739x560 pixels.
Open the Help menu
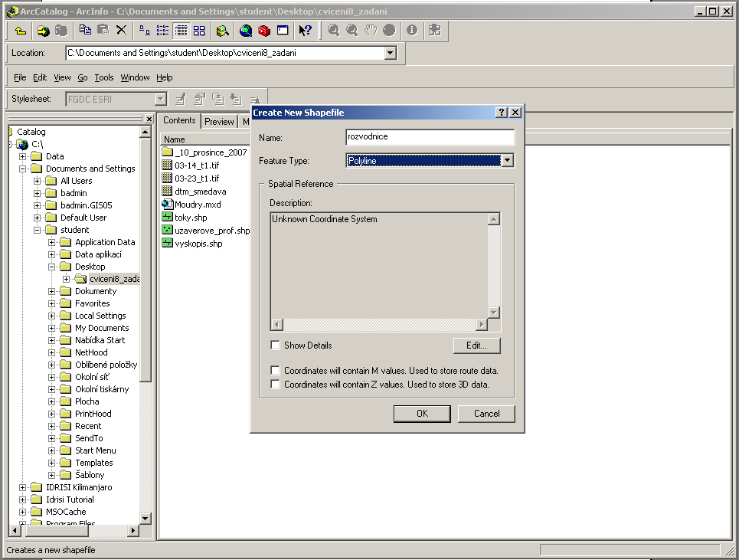[165, 77]
